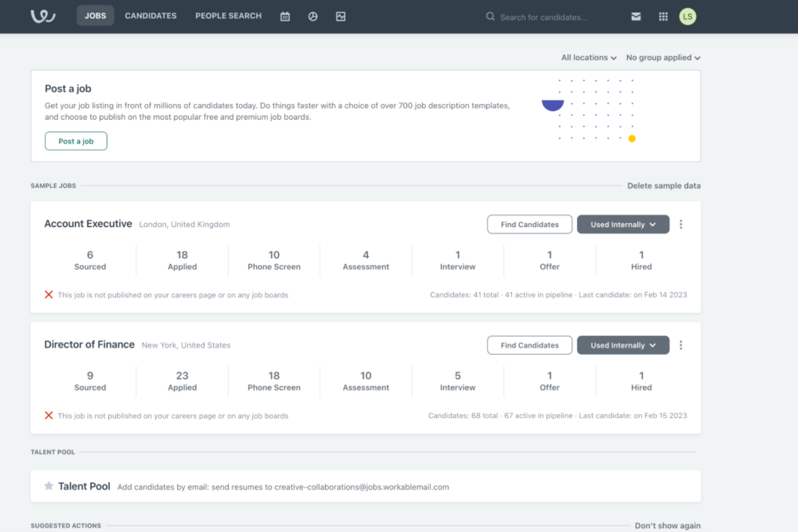Screen dimensions: 798x532
Task: Open Used Internally dropdown for Director of Finance
Action: pos(623,345)
